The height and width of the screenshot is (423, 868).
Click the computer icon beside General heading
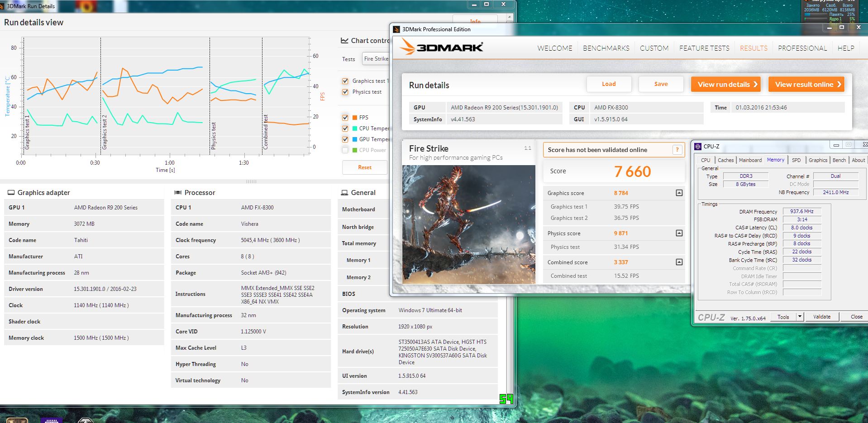tap(344, 193)
